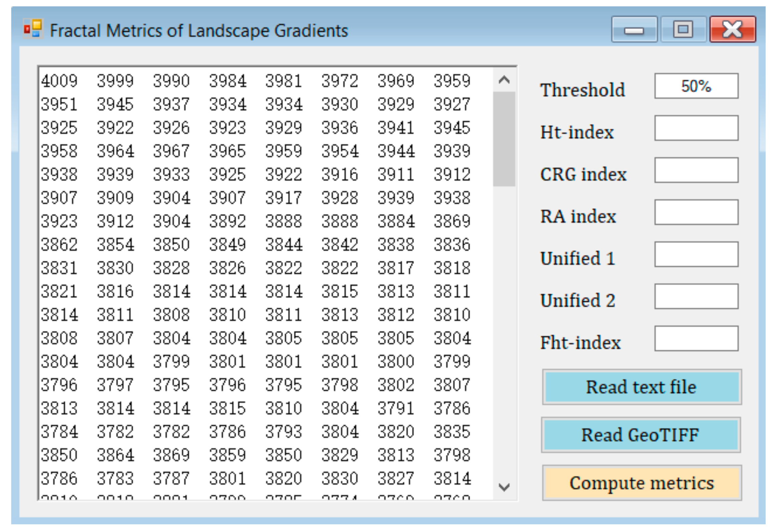Click the vertical scrollbar thumb
The image size is (778, 532).
[x=504, y=139]
